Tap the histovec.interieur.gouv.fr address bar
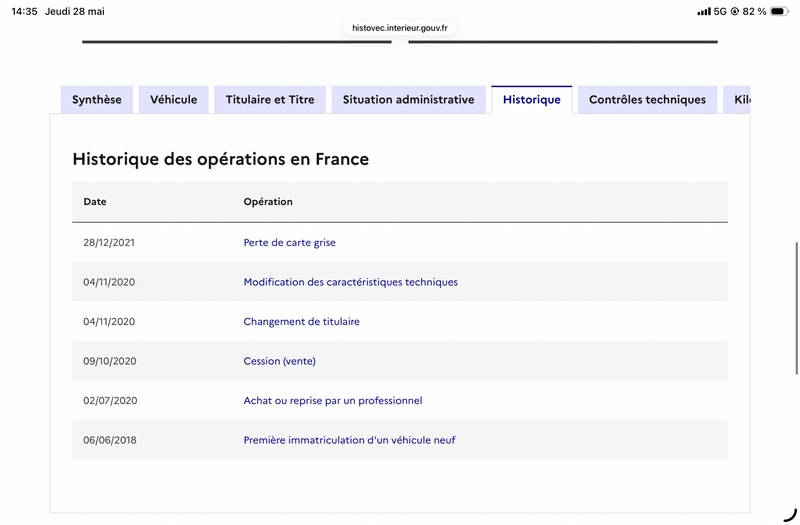Viewport: 800px width, 525px height. (400, 28)
